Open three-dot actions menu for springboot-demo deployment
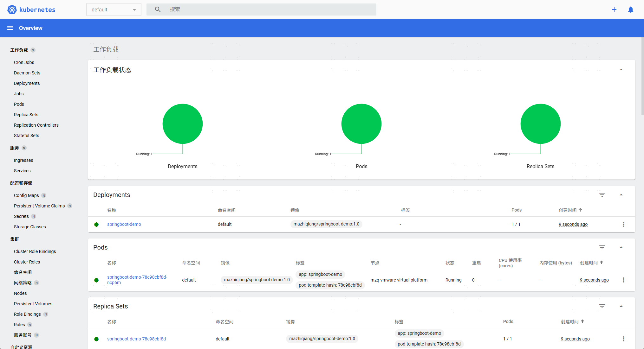 [623, 224]
